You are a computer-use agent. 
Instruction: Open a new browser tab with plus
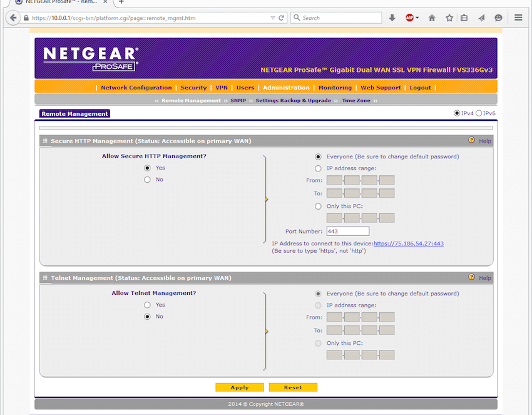click(x=121, y=2)
